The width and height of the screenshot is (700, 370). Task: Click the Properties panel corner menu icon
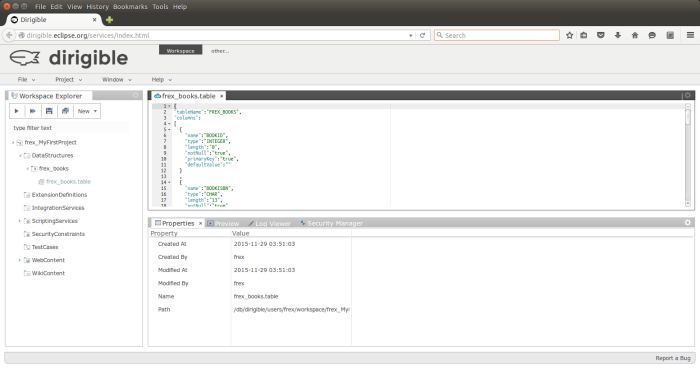[688, 222]
